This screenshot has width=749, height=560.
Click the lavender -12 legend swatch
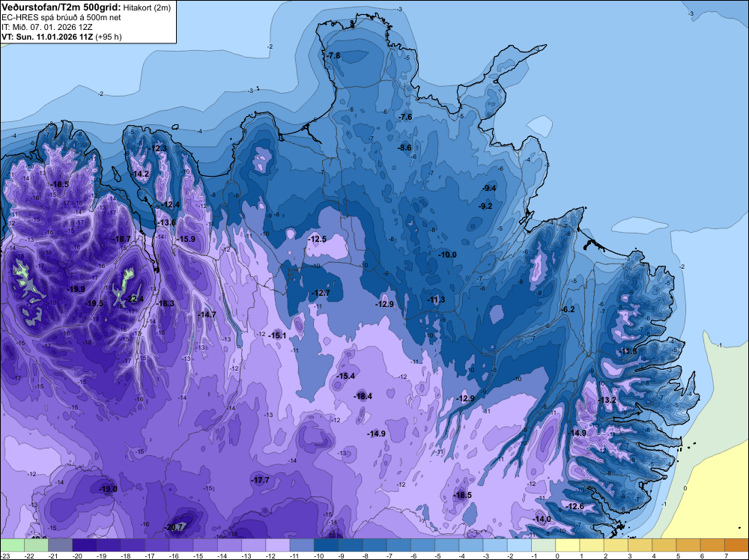(x=278, y=545)
